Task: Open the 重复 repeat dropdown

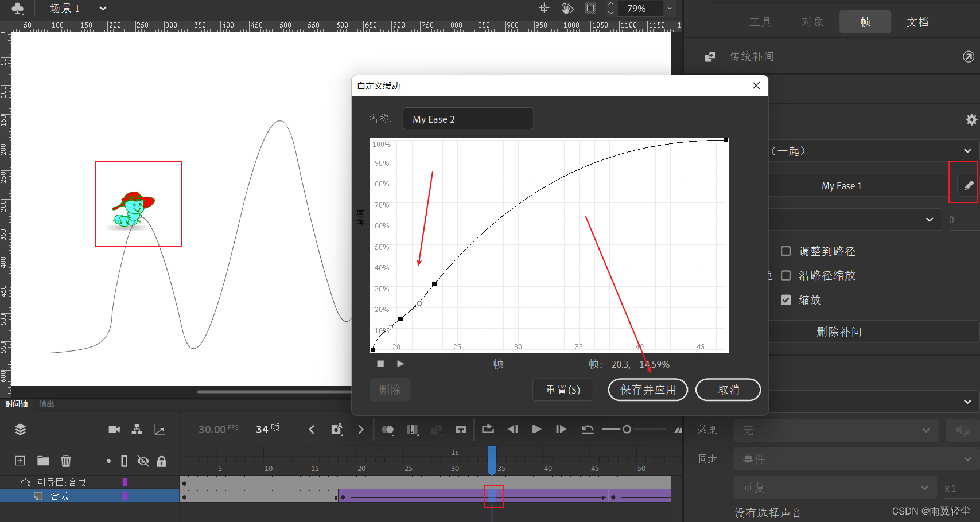Action: (x=835, y=488)
